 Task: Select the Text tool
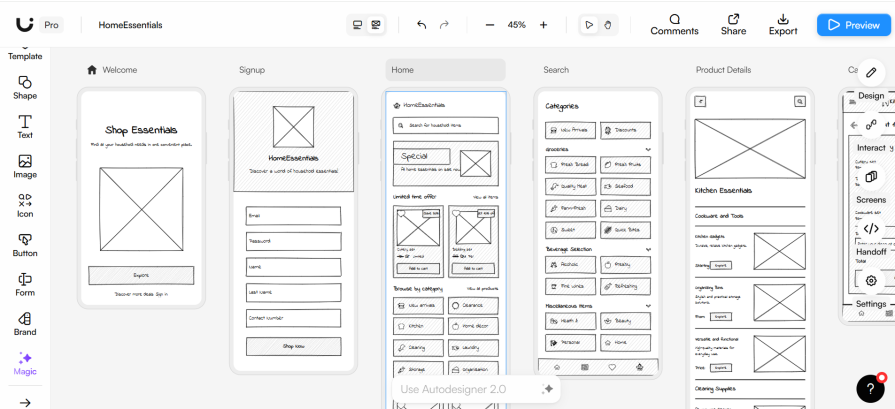point(25,126)
